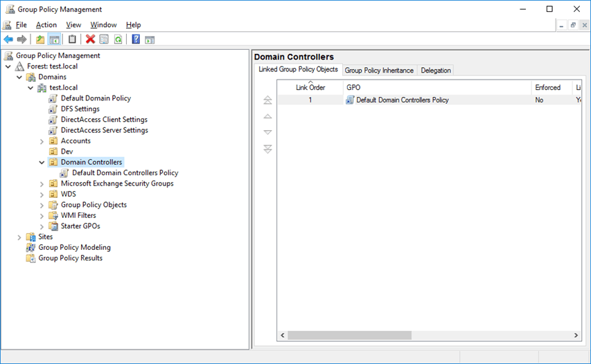The height and width of the screenshot is (364, 591).
Task: Click the Starter GPOs folder icon
Action: pyautogui.click(x=53, y=226)
